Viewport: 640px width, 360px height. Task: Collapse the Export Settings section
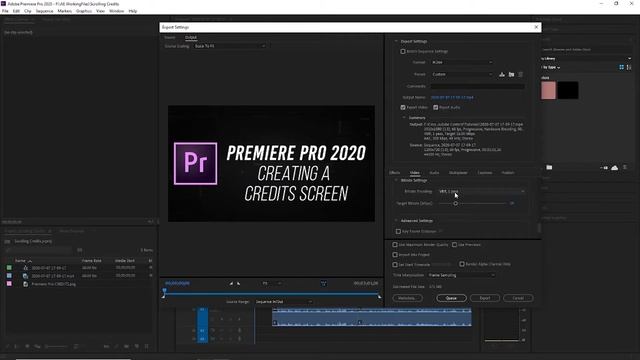click(396, 41)
